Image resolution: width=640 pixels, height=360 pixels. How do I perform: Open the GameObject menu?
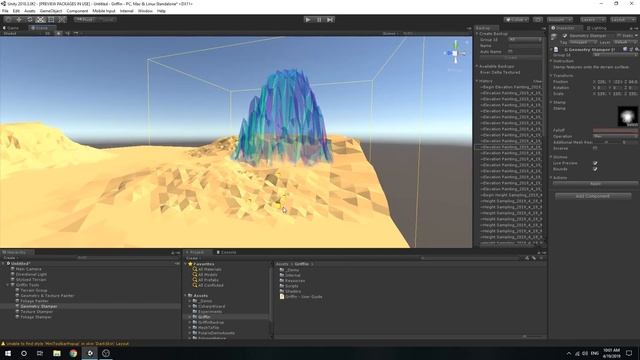(51, 11)
